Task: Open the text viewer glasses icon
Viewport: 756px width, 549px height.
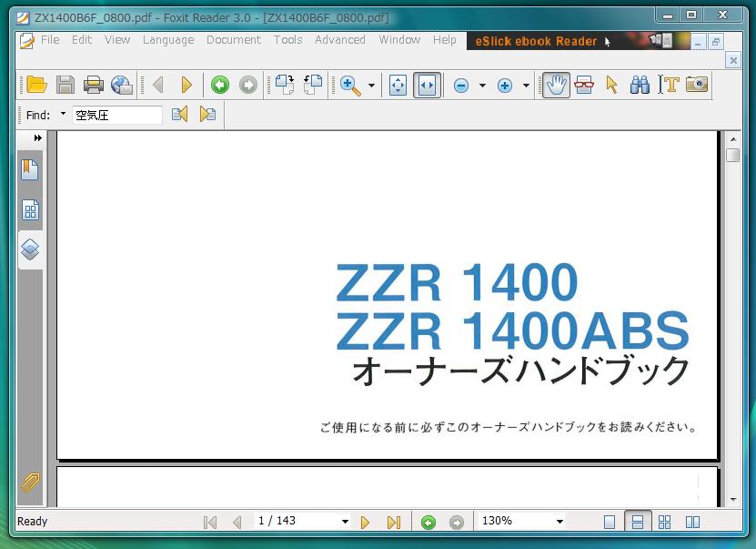Action: pos(584,85)
